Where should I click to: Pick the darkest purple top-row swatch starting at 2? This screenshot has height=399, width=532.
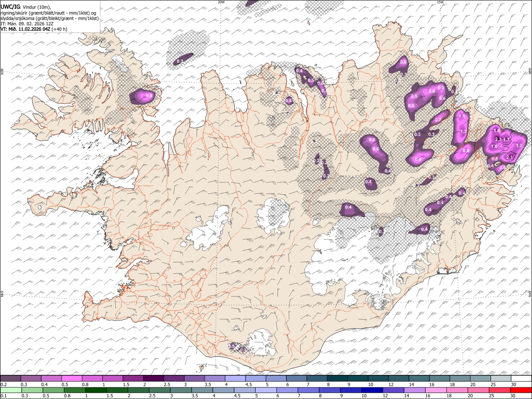point(153,378)
